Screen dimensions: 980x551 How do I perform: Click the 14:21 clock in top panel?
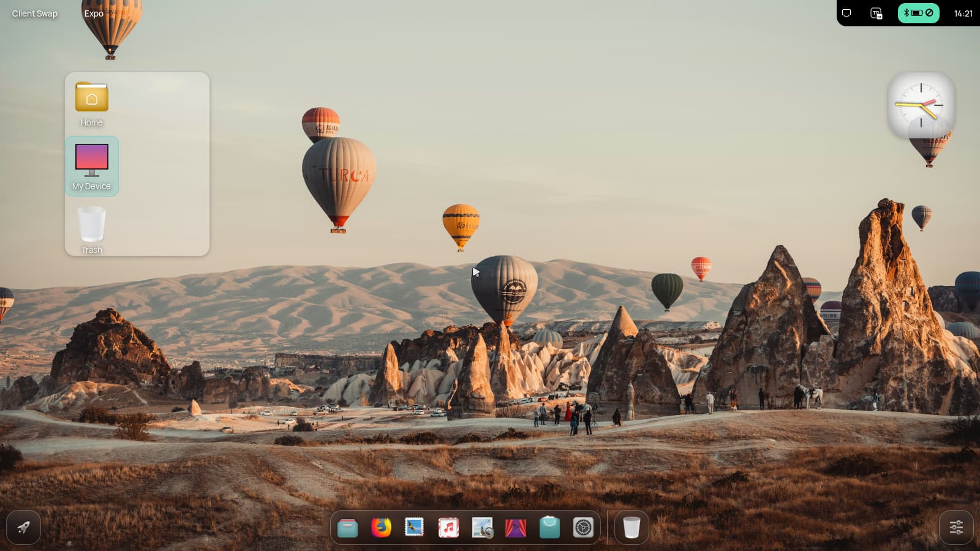coord(963,13)
